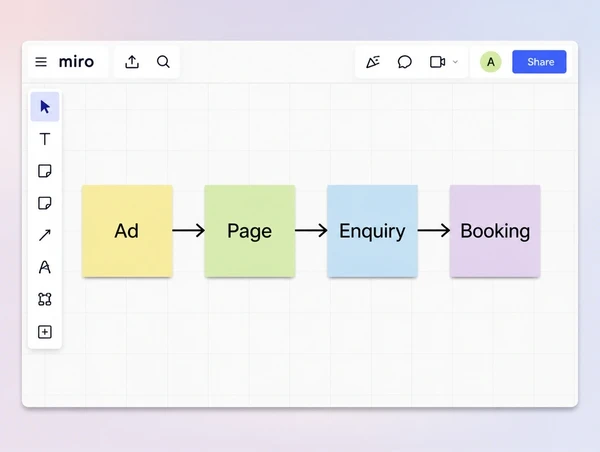This screenshot has height=452, width=600.
Task: Open the plus box more tools icon
Action: [x=45, y=332]
